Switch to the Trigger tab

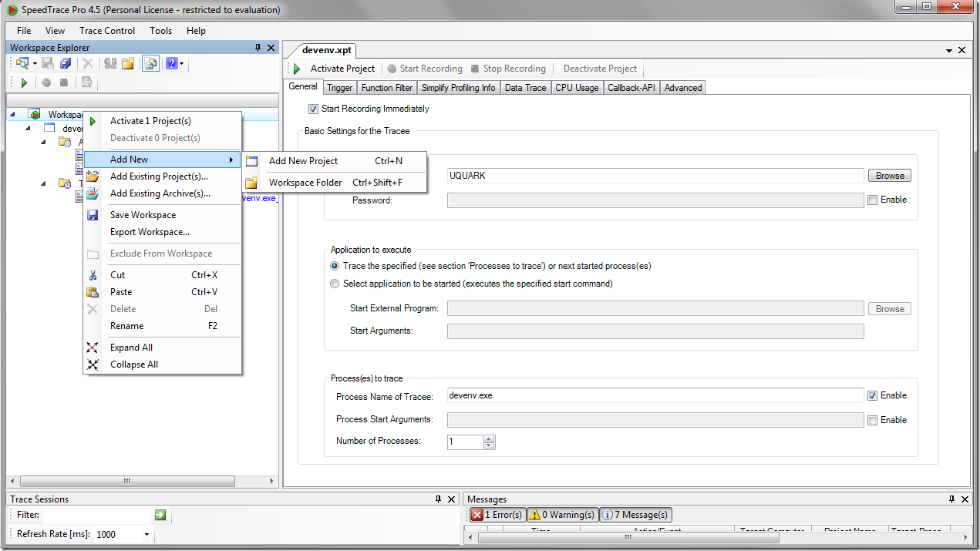340,88
